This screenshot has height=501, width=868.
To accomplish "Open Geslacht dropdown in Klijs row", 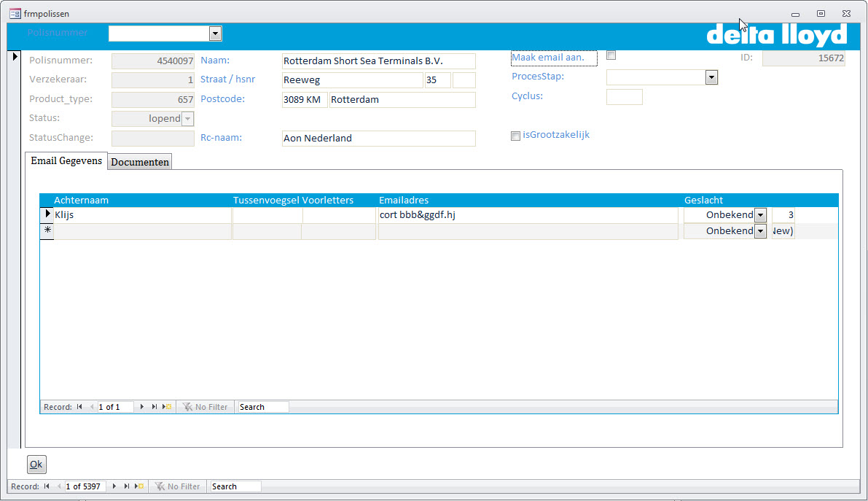I will click(761, 215).
